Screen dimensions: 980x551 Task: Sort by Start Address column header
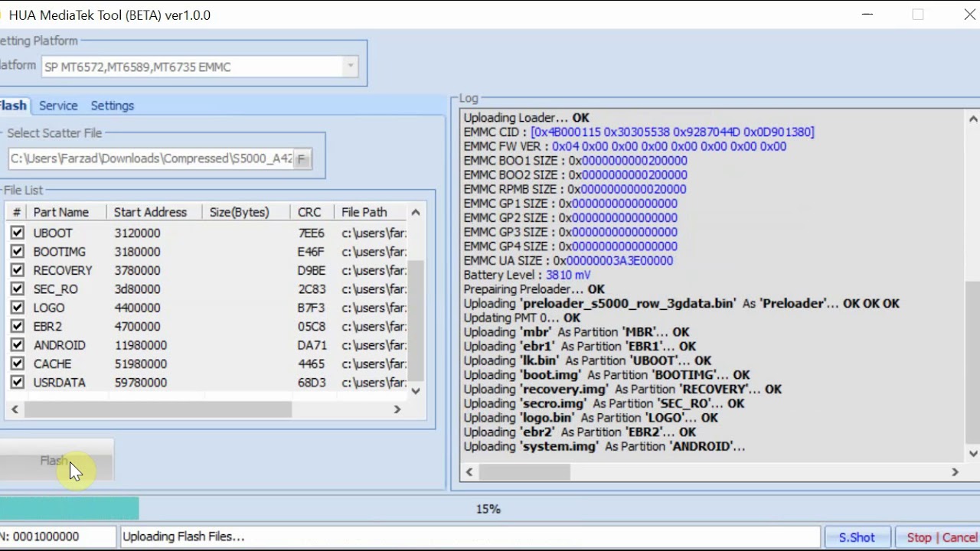pos(155,212)
